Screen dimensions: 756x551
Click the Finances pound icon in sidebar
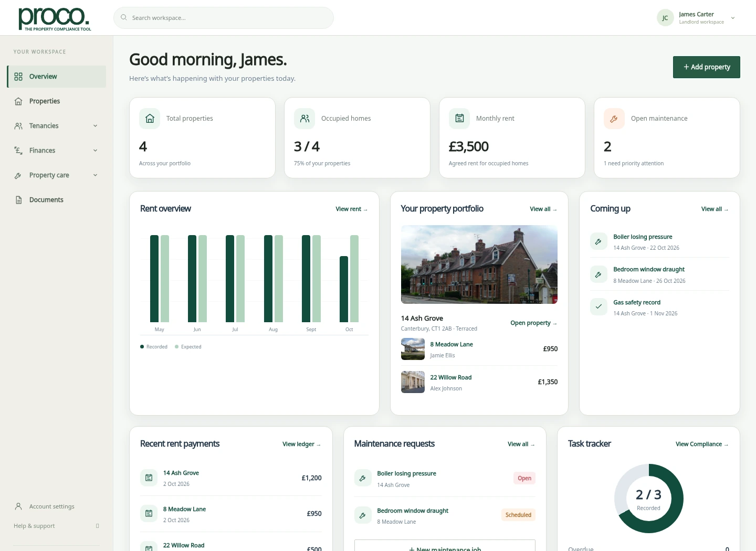tap(18, 151)
